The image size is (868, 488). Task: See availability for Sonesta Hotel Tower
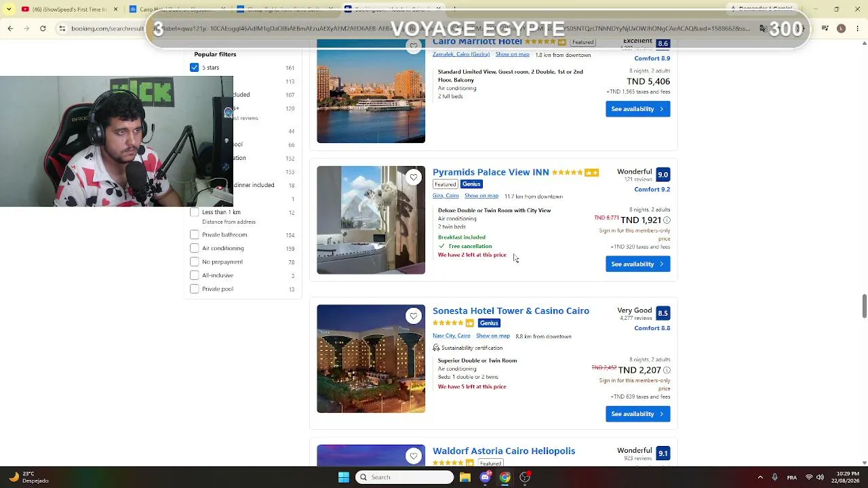click(x=638, y=414)
